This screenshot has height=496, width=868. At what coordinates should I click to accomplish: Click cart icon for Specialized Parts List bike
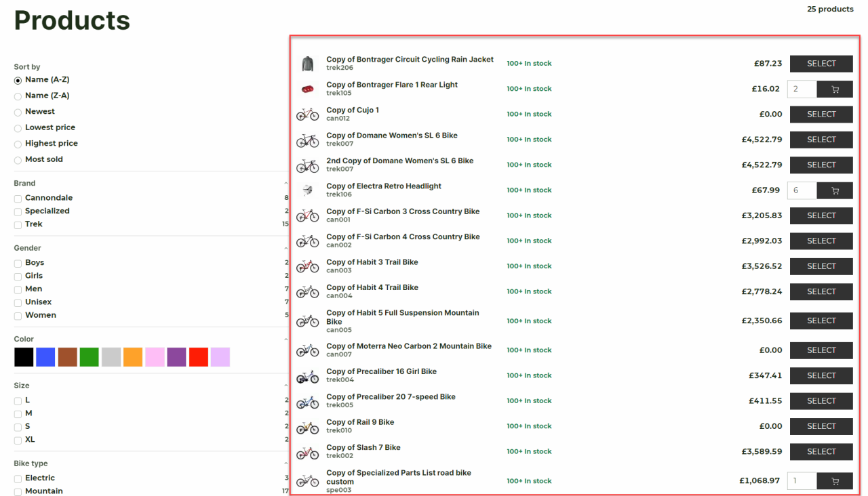(835, 481)
